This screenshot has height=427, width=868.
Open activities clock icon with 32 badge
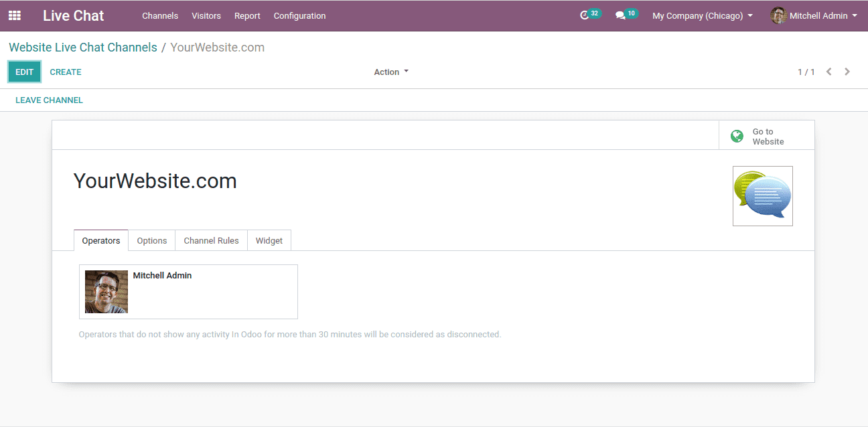pyautogui.click(x=590, y=15)
